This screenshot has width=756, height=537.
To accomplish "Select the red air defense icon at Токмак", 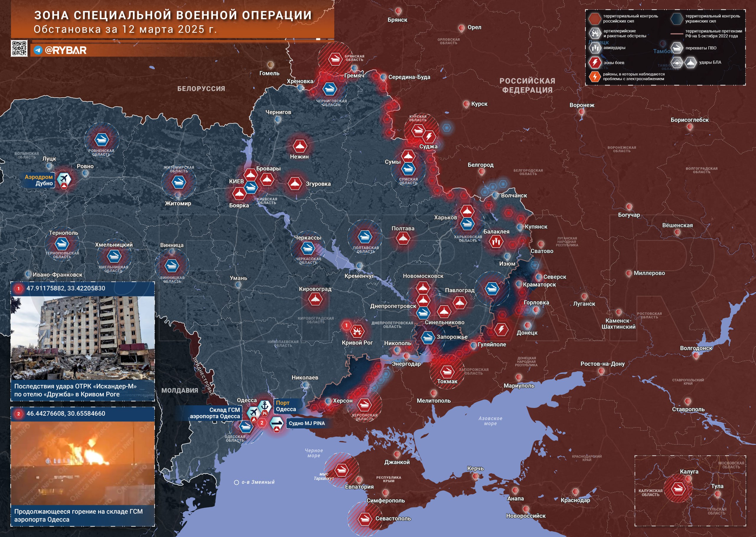I will click(x=447, y=371).
